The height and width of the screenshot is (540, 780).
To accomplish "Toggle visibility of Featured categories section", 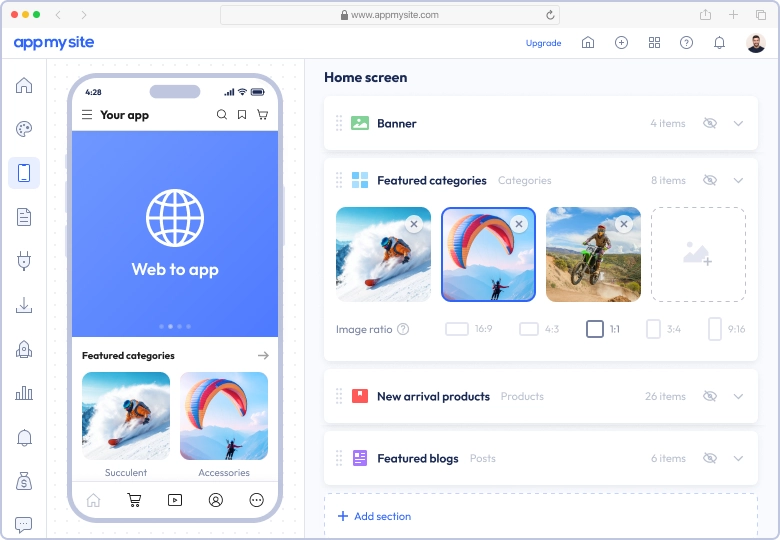I will [710, 180].
